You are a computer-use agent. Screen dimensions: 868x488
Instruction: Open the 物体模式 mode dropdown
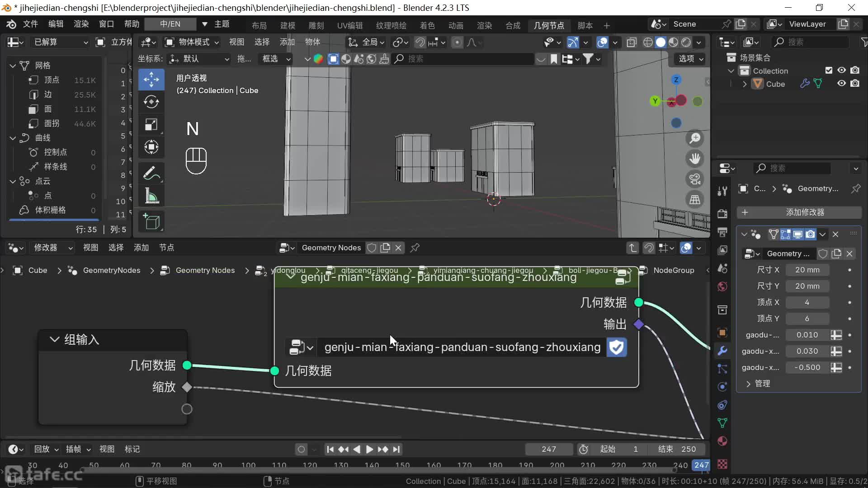(192, 42)
